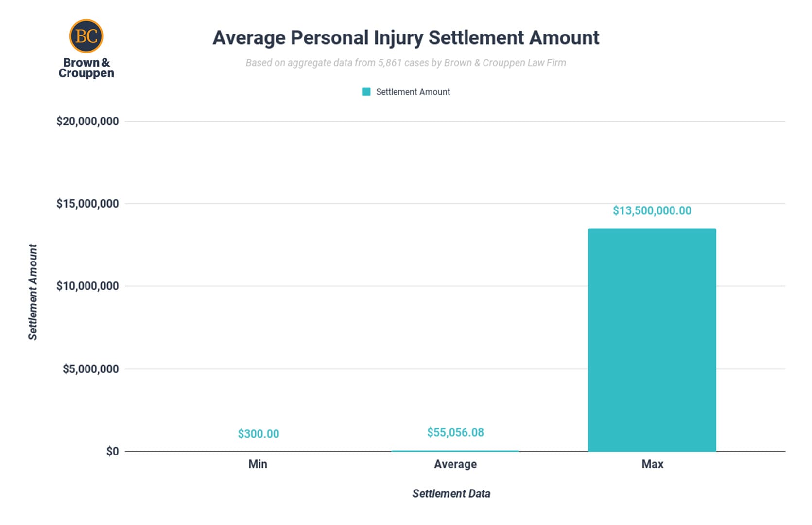The image size is (812, 525).
Task: Click the Brown & Crouppen logo text
Action: pyautogui.click(x=86, y=68)
